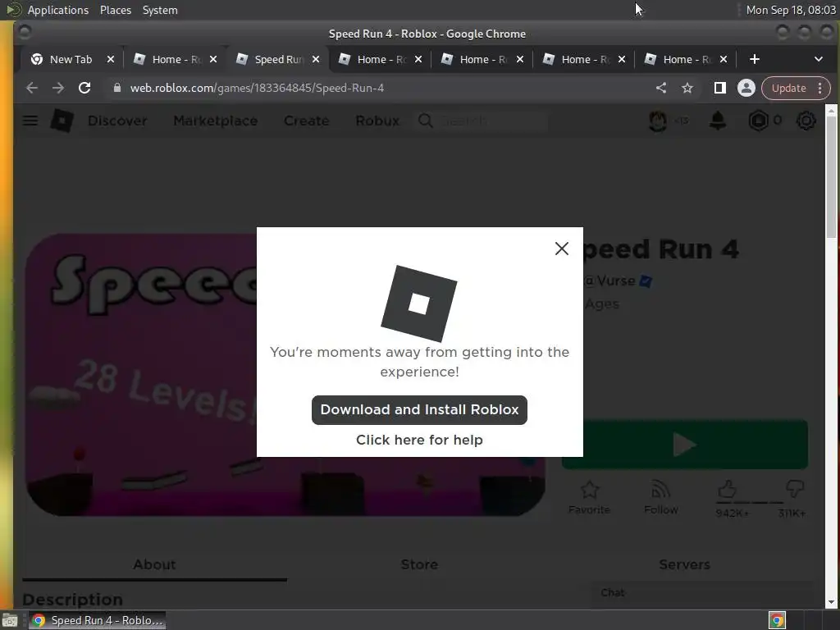840x630 pixels.
Task: Open the Marketplace page
Action: 216,121
